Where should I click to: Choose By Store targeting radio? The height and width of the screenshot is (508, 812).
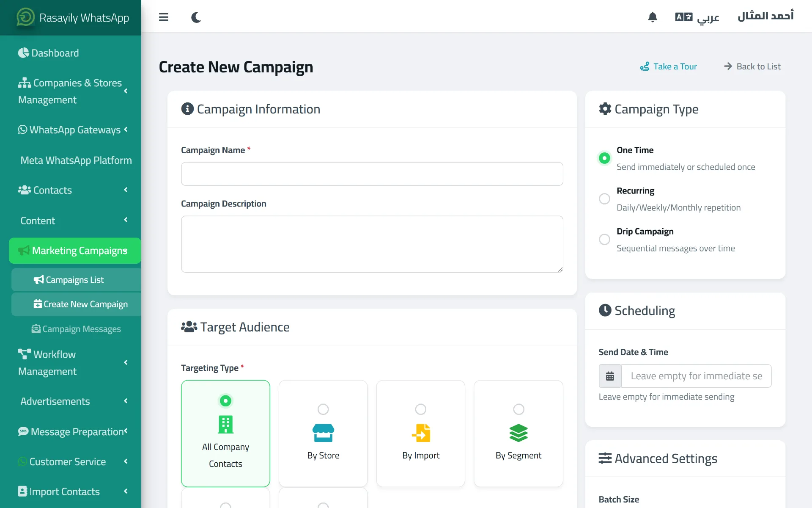pyautogui.click(x=323, y=409)
